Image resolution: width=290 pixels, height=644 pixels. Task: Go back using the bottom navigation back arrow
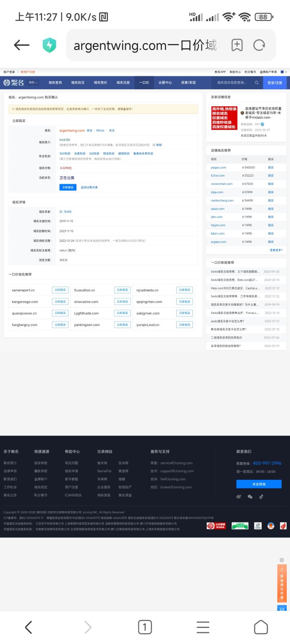(28, 627)
